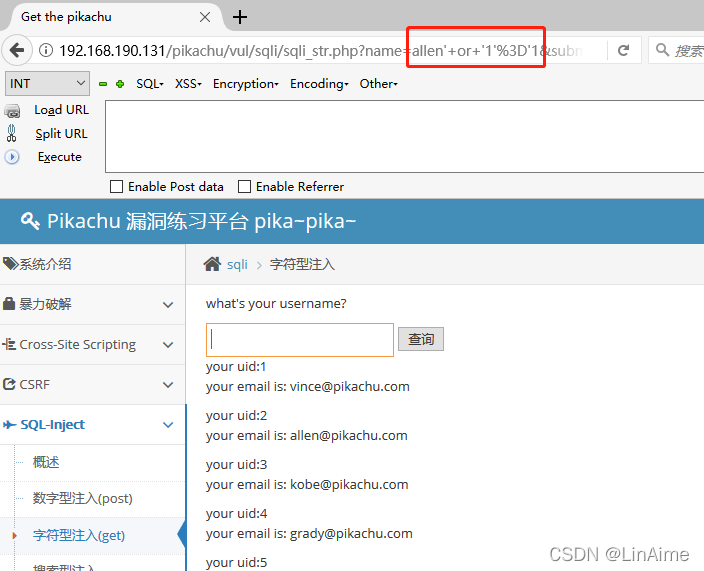Viewport: 704px width, 571px height.
Task: Select 字符型注入(get) sidebar item
Action: click(x=79, y=535)
